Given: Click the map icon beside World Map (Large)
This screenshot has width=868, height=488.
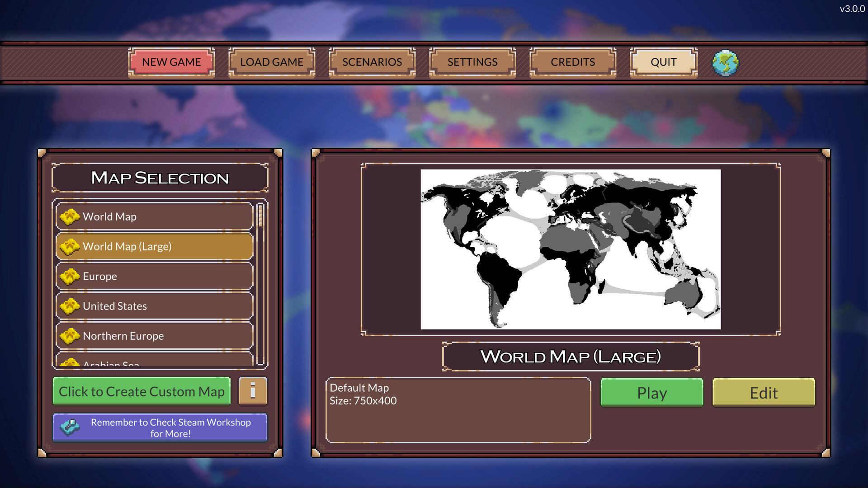Looking at the screenshot, I should (x=70, y=246).
